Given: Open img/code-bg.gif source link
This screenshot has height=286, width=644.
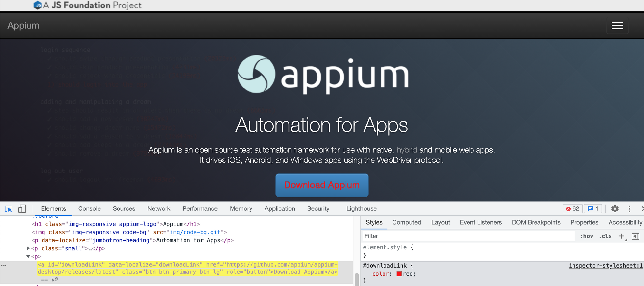Looking at the screenshot, I should click(x=195, y=232).
